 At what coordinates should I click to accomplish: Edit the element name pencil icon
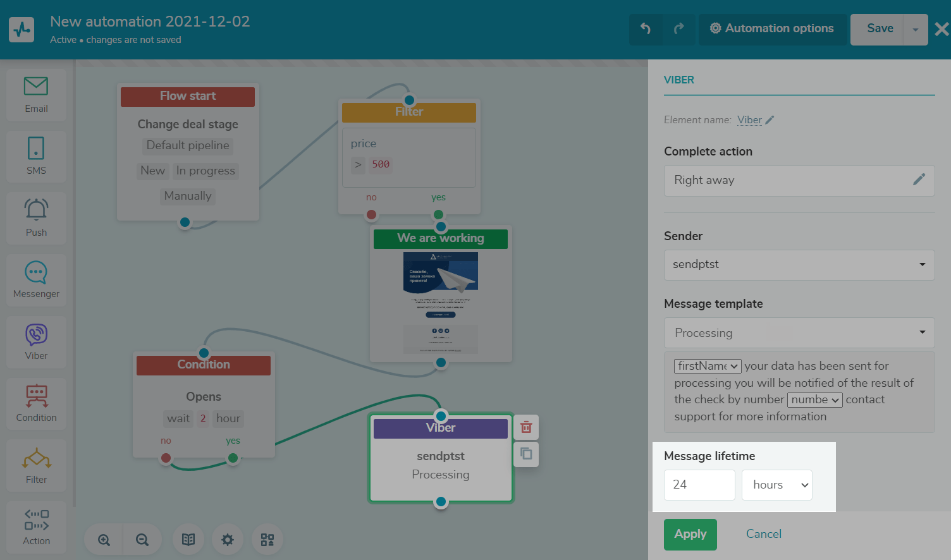coord(770,120)
